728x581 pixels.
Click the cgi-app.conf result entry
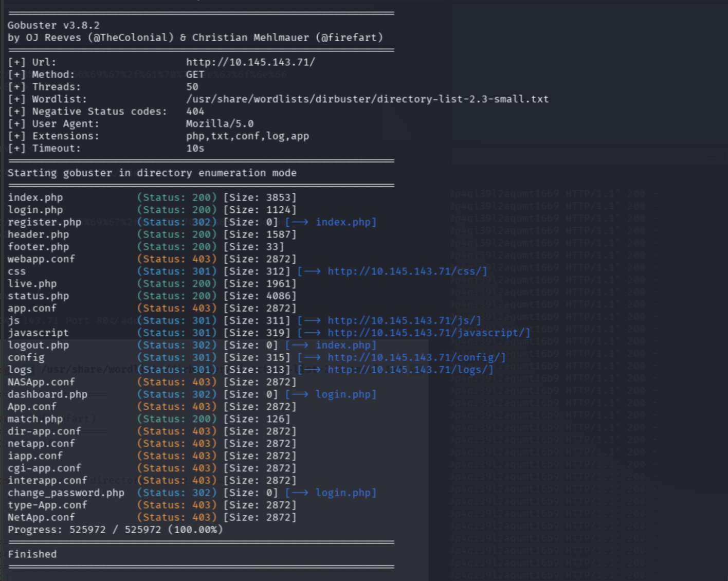tap(44, 468)
